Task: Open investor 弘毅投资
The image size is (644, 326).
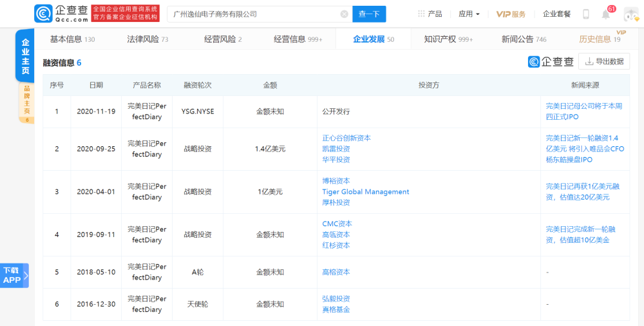Action: tap(336, 298)
